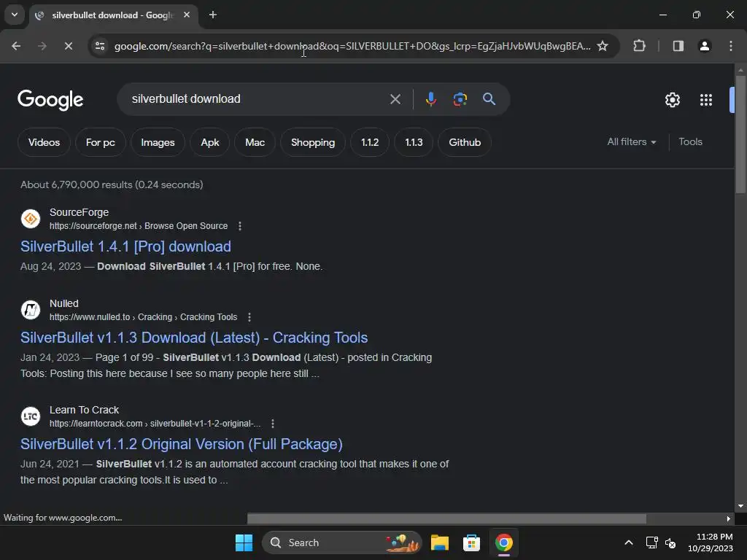Image resolution: width=747 pixels, height=560 pixels.
Task: Open the Chrome extensions puzzle icon
Action: pyautogui.click(x=639, y=46)
